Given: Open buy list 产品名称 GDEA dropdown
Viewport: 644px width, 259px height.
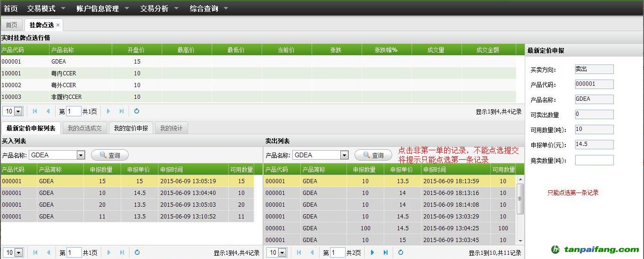Looking at the screenshot, I should pos(81,155).
